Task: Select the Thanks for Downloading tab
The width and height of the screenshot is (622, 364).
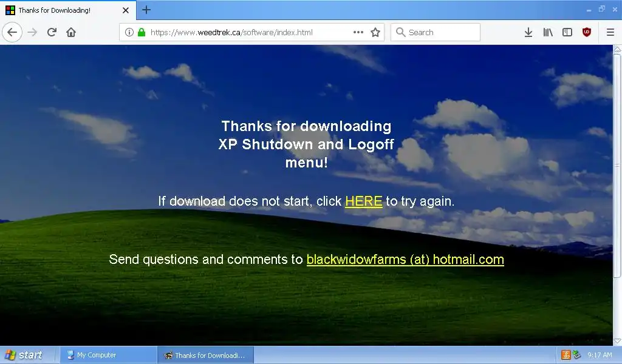Action: (x=68, y=10)
